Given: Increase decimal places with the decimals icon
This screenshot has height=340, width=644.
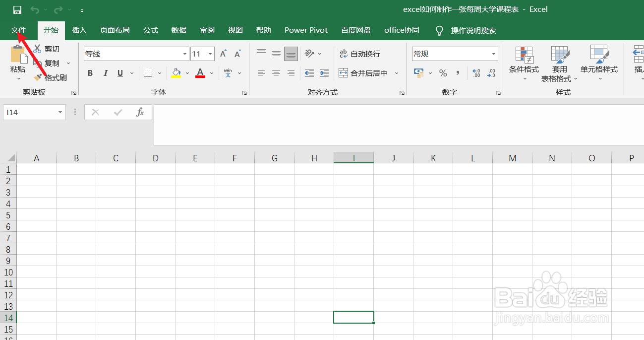Looking at the screenshot, I should tap(475, 73).
